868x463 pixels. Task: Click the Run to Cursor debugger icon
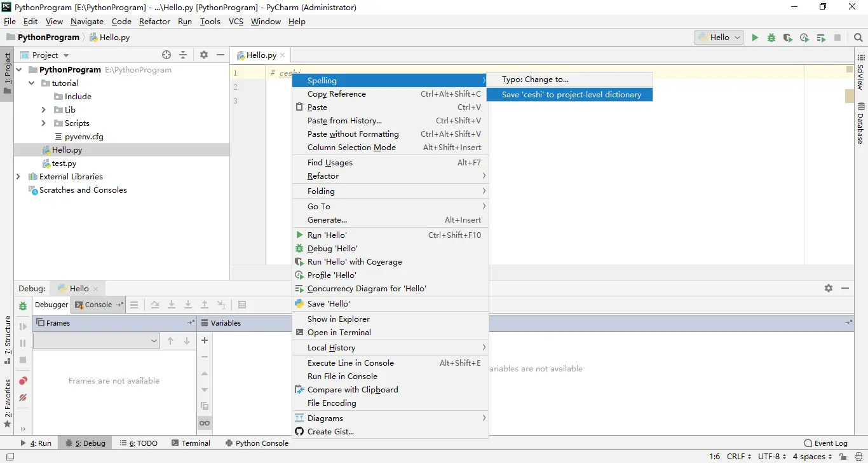click(x=221, y=305)
